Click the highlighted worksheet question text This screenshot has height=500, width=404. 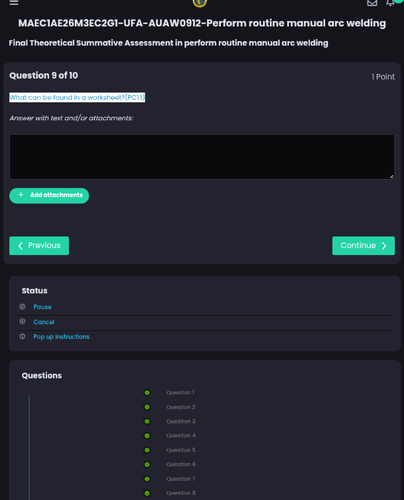click(x=77, y=97)
